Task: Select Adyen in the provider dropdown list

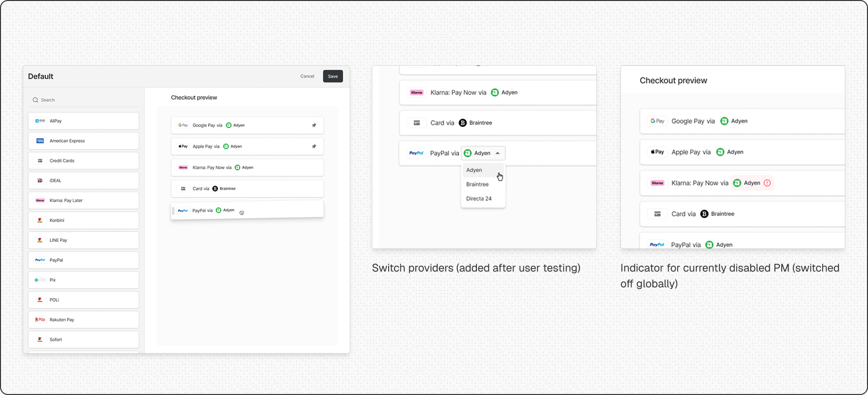Action: click(483, 170)
